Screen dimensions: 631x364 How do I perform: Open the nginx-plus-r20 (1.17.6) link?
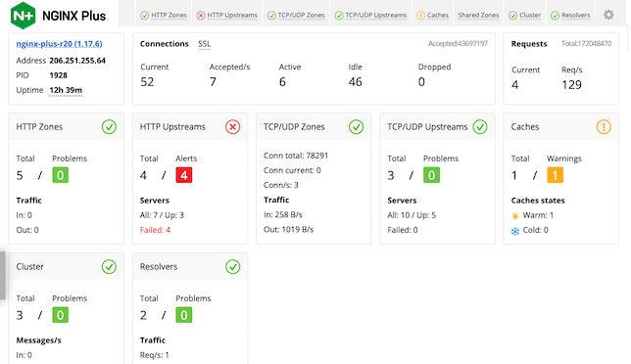[59, 44]
